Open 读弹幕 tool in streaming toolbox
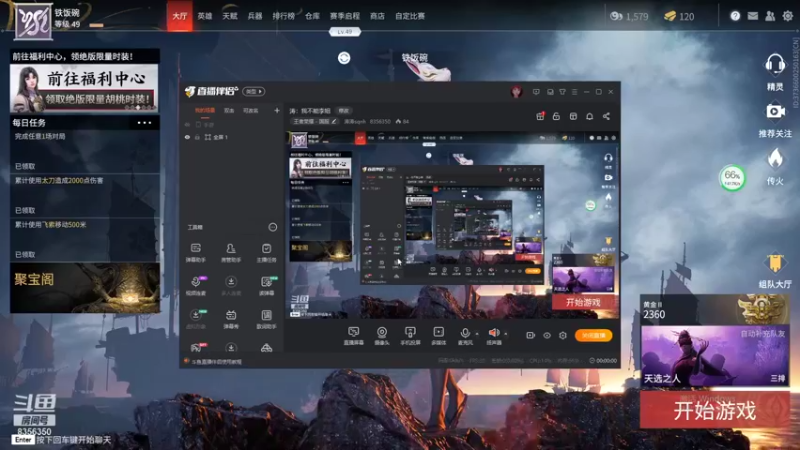 [x=266, y=285]
